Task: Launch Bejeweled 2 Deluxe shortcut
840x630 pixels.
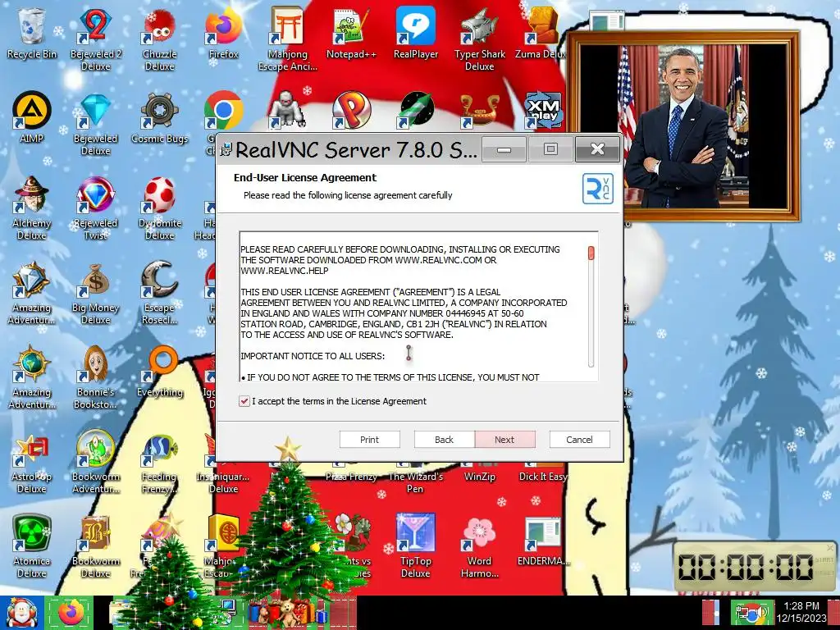Action: (x=95, y=39)
